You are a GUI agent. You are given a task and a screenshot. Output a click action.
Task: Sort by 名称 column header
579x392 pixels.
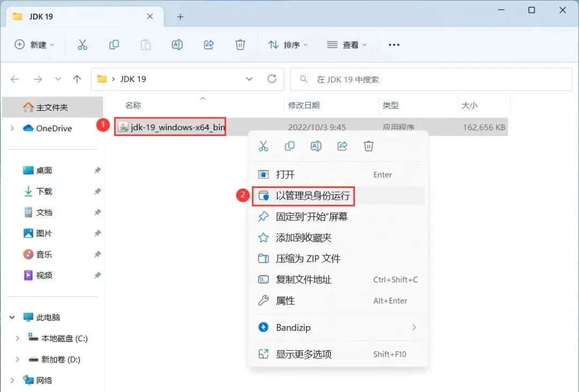coord(133,105)
